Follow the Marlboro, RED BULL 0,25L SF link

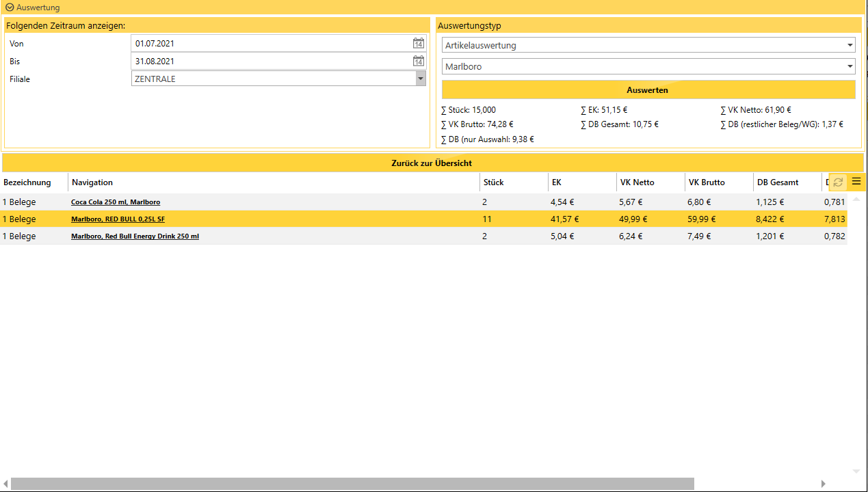coord(118,219)
